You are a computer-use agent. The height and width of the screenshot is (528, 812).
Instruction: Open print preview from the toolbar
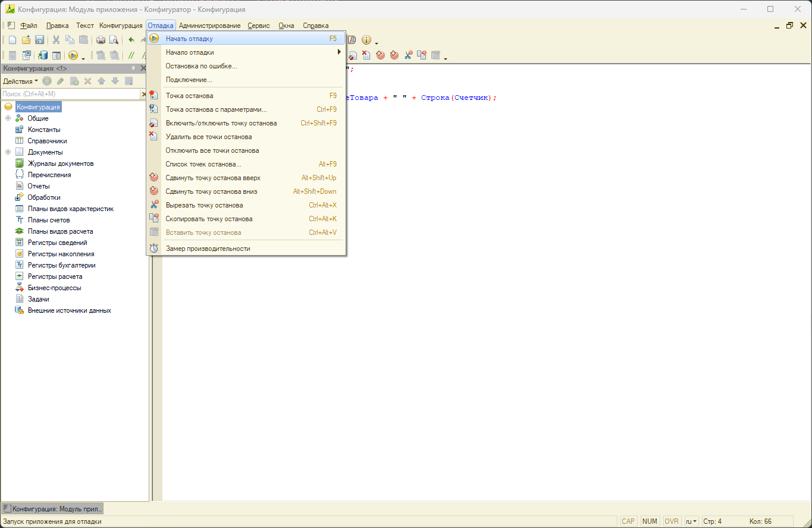point(114,40)
